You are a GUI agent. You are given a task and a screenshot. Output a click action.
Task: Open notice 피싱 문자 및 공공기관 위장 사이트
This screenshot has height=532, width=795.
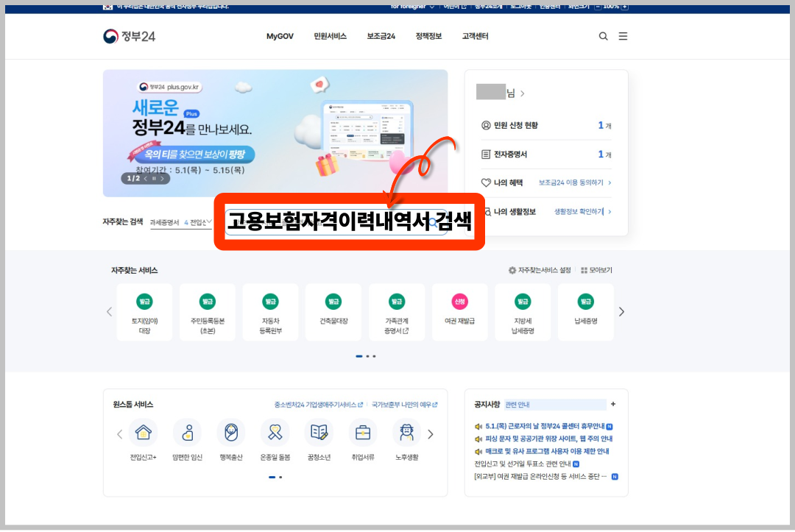(x=548, y=439)
